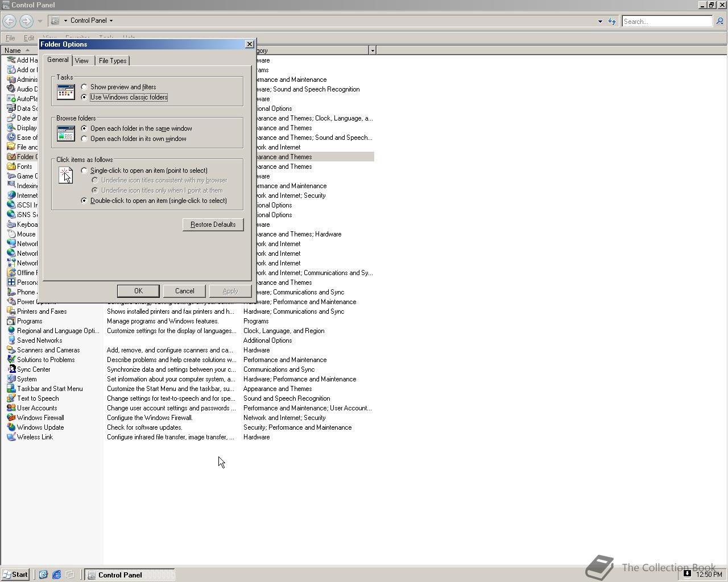
Task: Select Double-click to open an item
Action: [84, 201]
